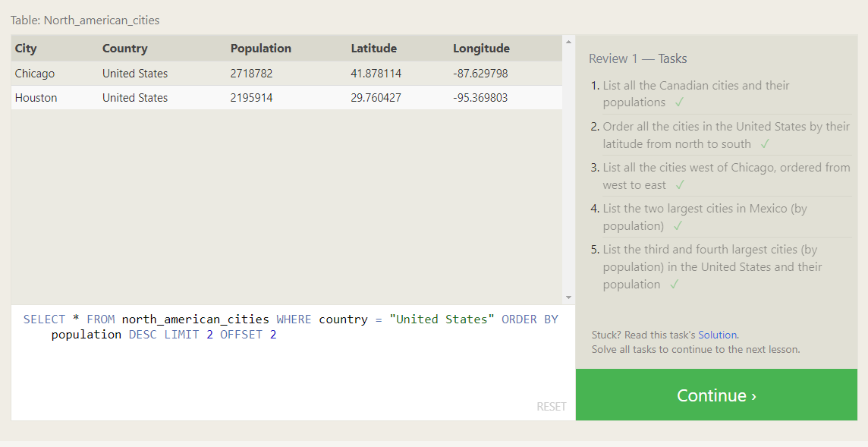Open the task's Solution link

click(717, 335)
